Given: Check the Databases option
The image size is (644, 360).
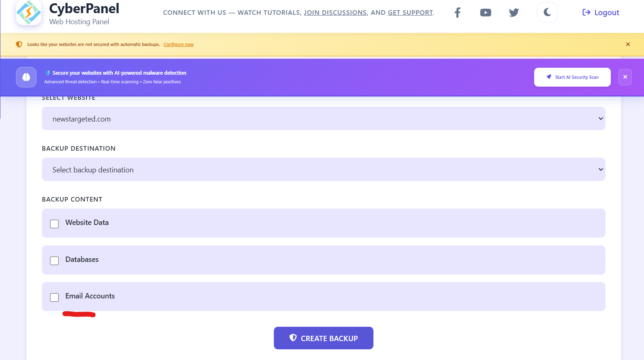Looking at the screenshot, I should coord(55,261).
